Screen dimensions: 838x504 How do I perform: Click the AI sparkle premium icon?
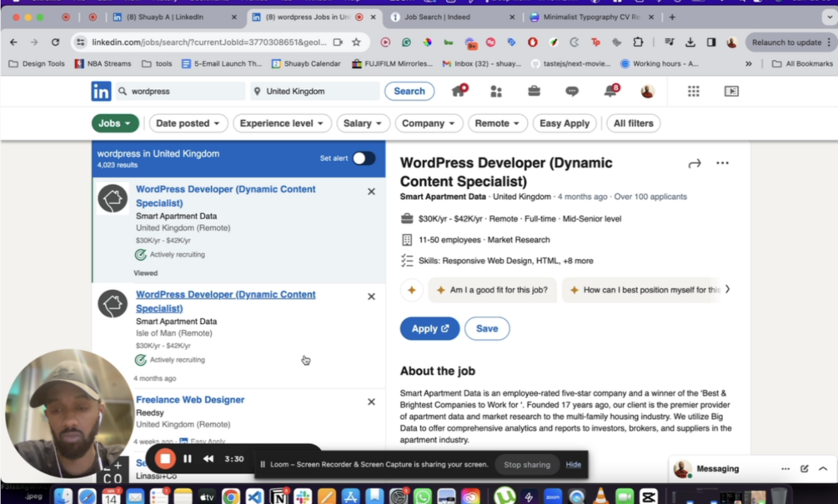click(x=412, y=290)
